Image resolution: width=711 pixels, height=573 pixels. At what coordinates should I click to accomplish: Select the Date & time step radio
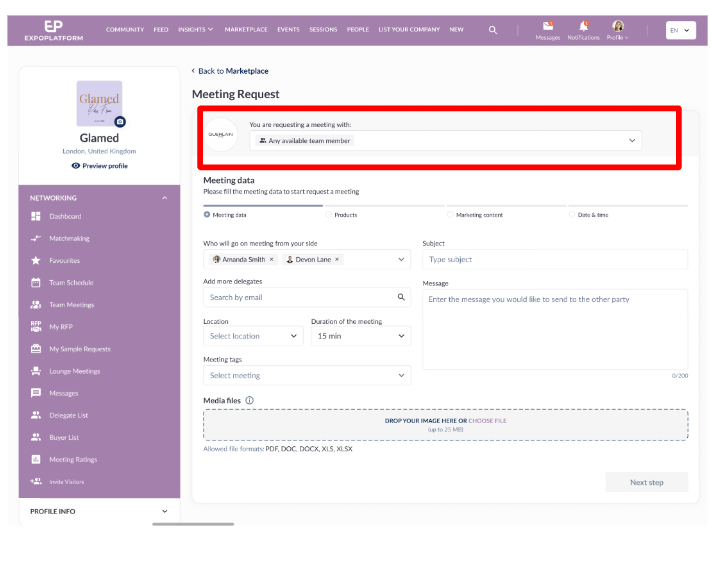pos(572,214)
